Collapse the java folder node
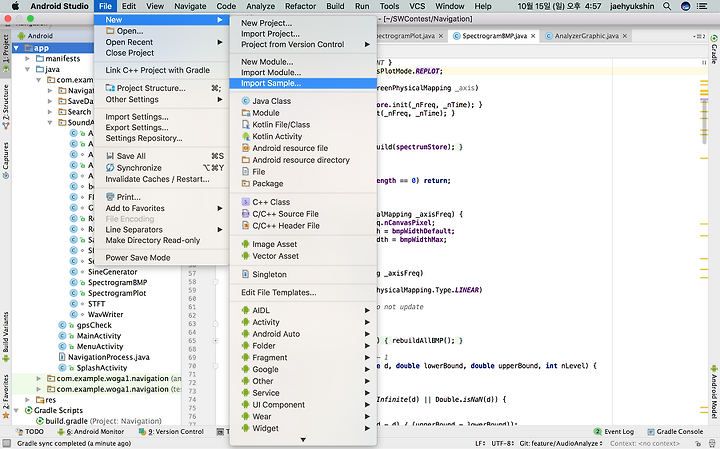The width and height of the screenshot is (720, 449). (28, 69)
